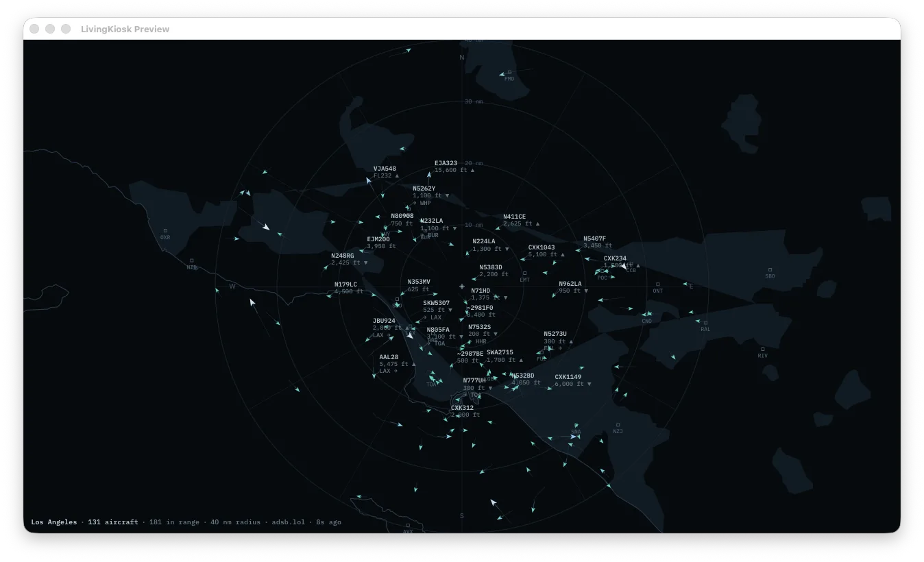Select the N353MV callsign label
The image size is (924, 562).
pyautogui.click(x=419, y=282)
